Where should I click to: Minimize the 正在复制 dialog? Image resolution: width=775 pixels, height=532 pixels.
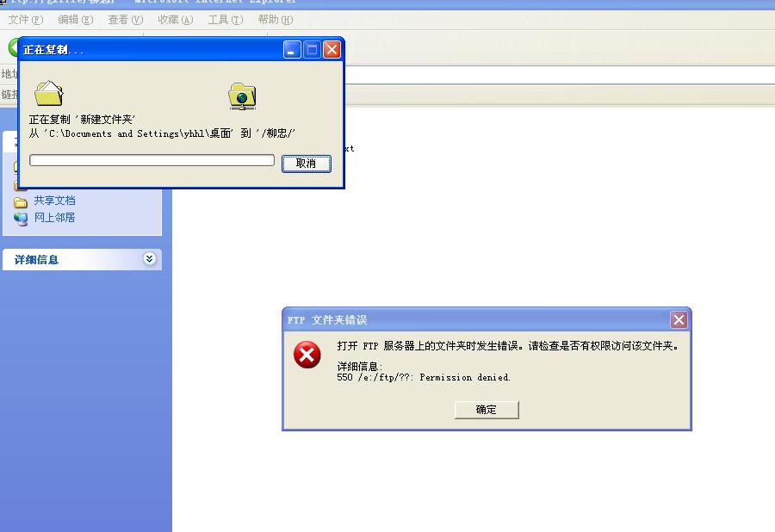coord(292,49)
